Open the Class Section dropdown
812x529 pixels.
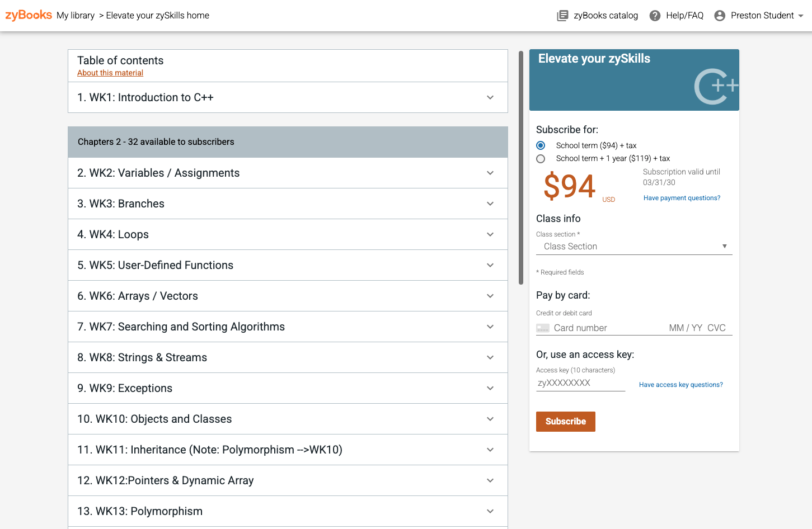point(634,247)
